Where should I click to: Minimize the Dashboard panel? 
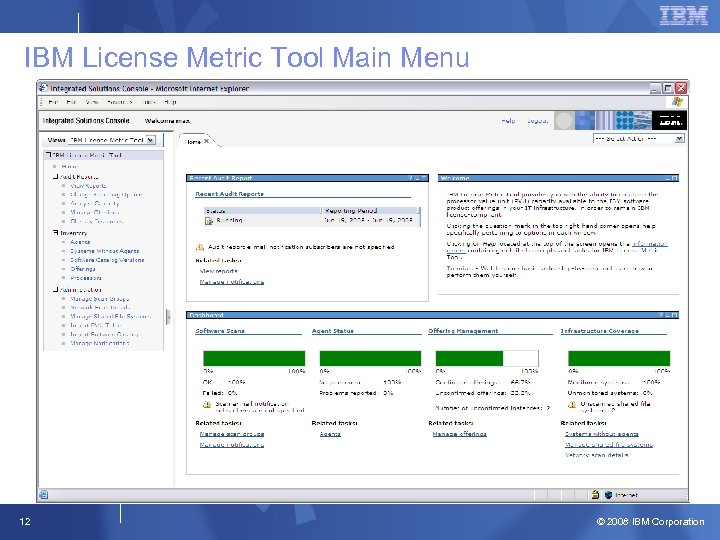click(x=668, y=315)
